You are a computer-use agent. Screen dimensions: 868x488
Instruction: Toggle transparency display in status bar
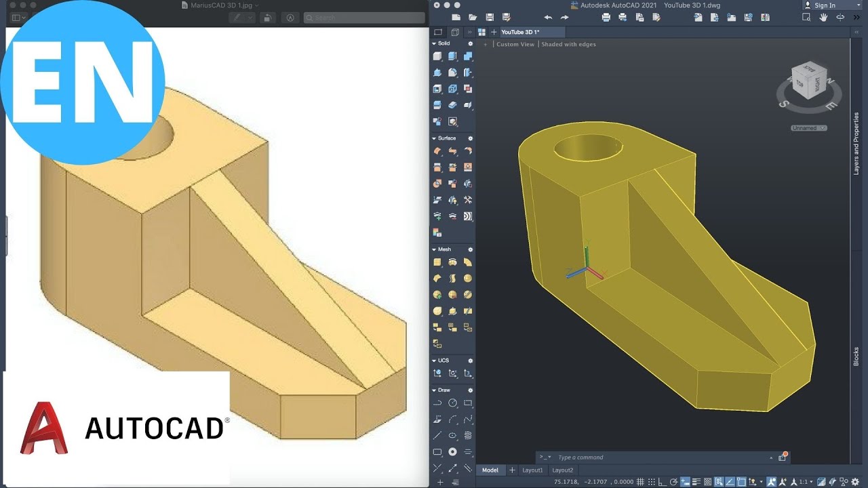707,481
